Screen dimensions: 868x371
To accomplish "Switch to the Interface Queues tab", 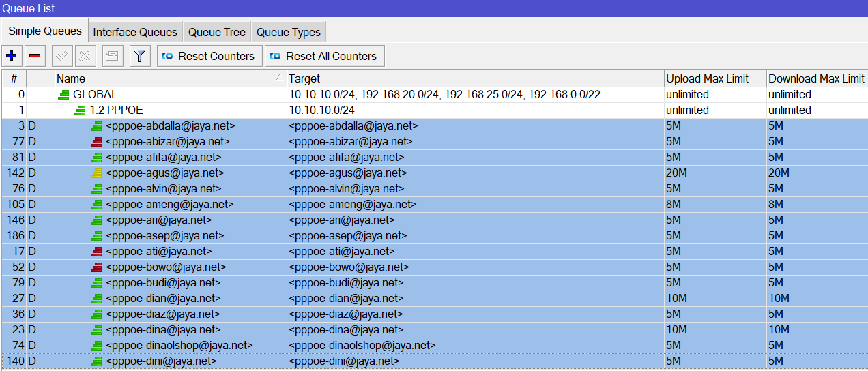I will pyautogui.click(x=135, y=32).
